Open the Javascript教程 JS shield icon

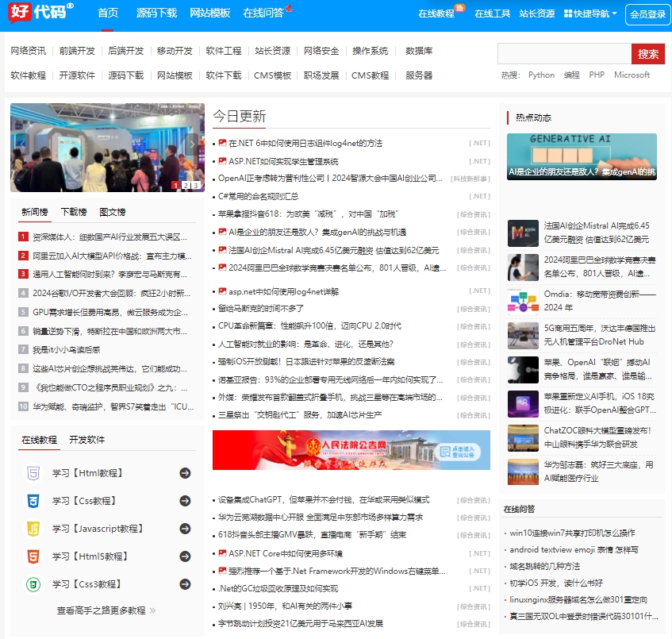click(33, 529)
